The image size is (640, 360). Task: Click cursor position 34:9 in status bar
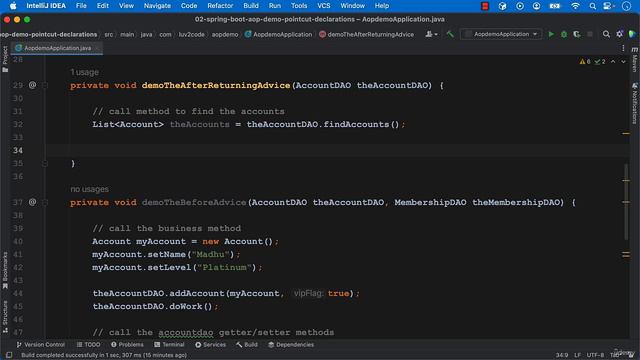click(x=562, y=355)
